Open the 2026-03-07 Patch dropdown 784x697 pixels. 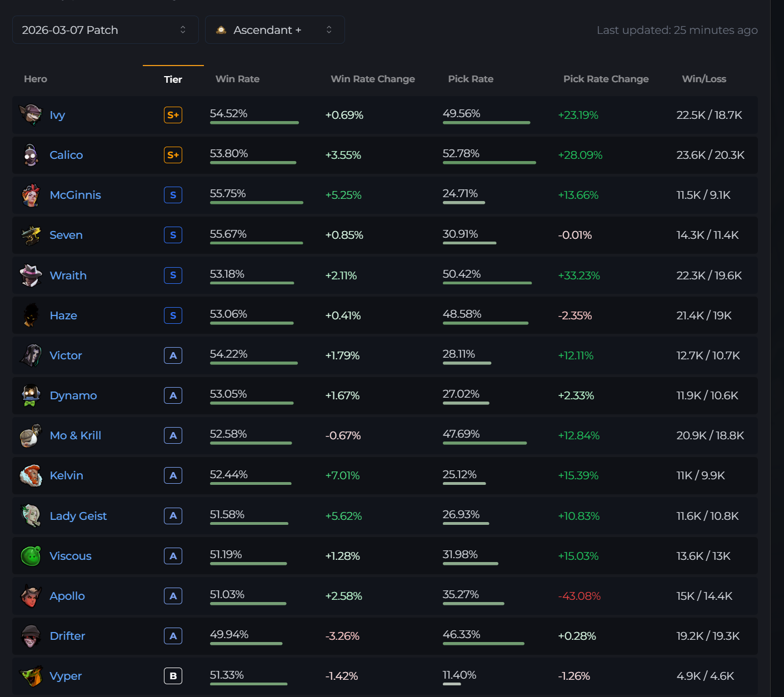(x=106, y=30)
